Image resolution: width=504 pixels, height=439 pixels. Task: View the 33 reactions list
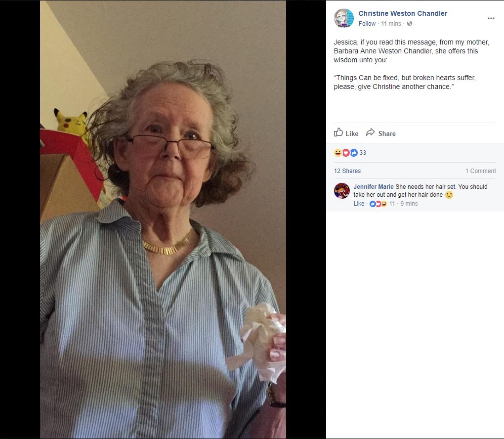(363, 153)
